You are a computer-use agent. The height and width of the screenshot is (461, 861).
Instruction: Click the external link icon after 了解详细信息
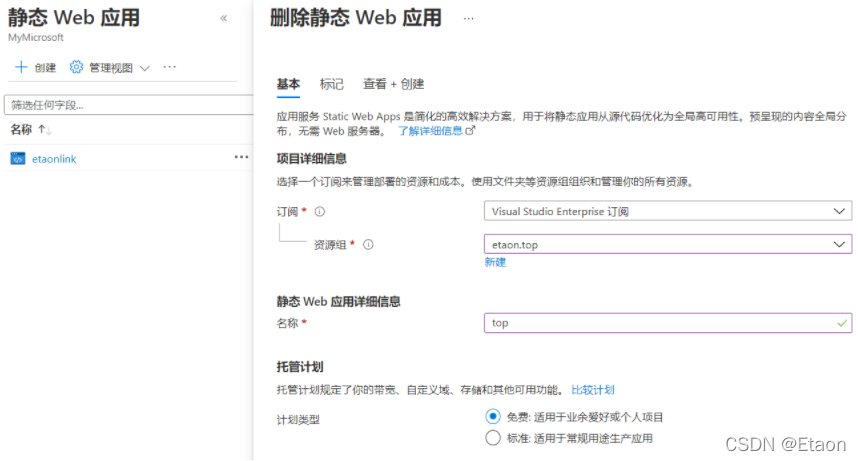[470, 131]
